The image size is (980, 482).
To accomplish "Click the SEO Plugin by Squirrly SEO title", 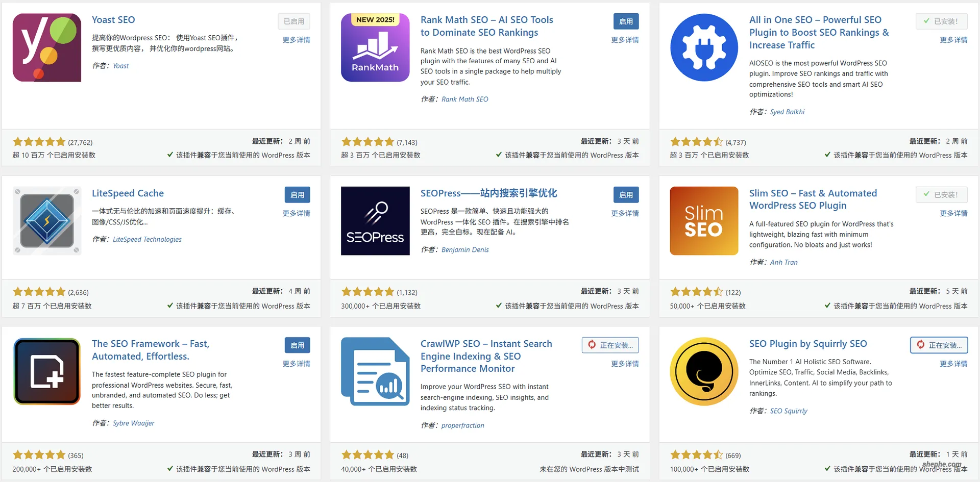I will tap(808, 344).
